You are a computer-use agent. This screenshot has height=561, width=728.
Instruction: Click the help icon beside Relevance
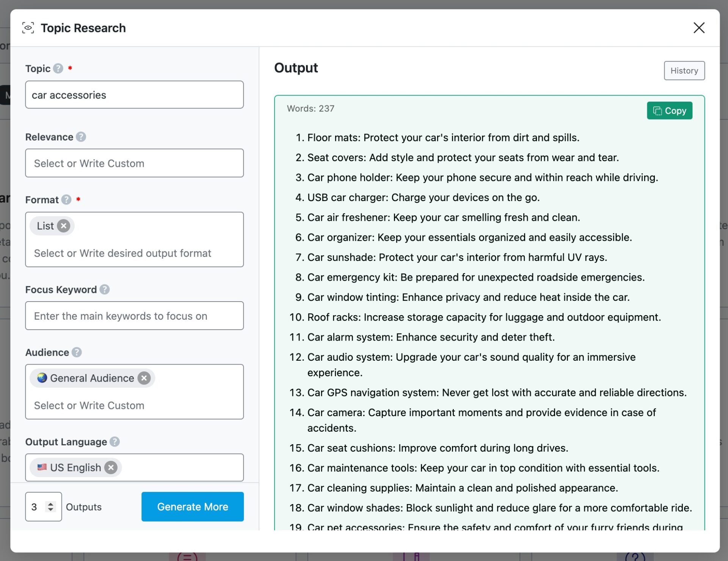click(x=81, y=137)
